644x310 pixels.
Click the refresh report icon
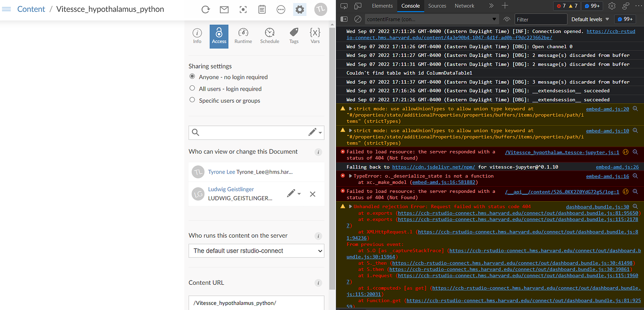click(x=205, y=9)
